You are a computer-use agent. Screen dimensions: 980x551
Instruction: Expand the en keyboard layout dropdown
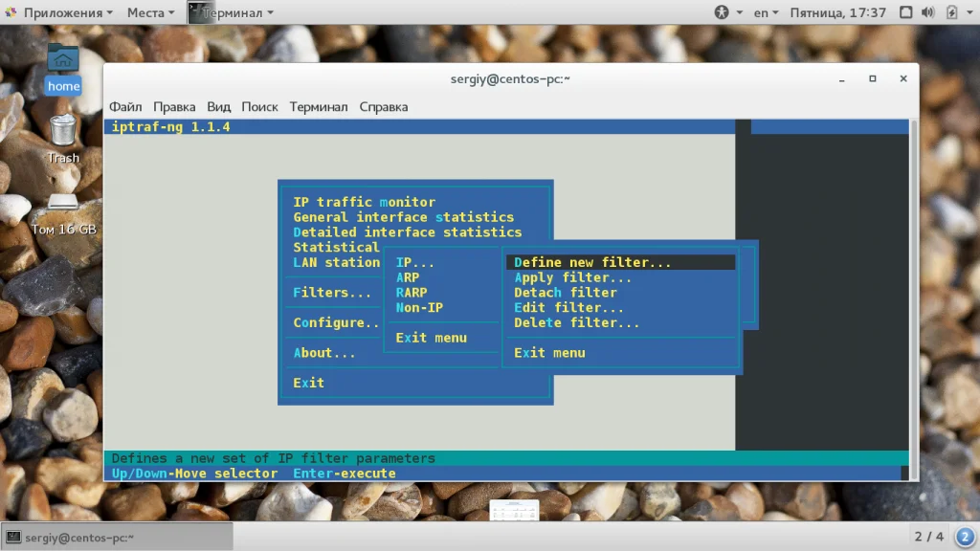coord(766,12)
